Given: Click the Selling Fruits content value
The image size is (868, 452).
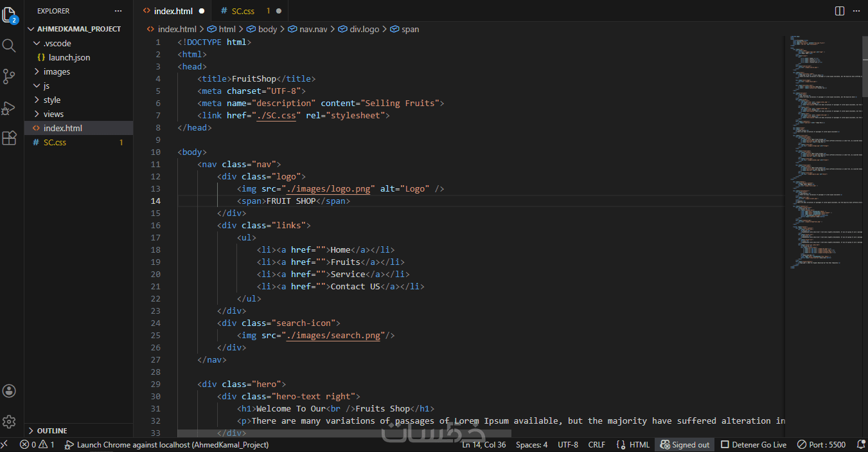Looking at the screenshot, I should pyautogui.click(x=399, y=104).
